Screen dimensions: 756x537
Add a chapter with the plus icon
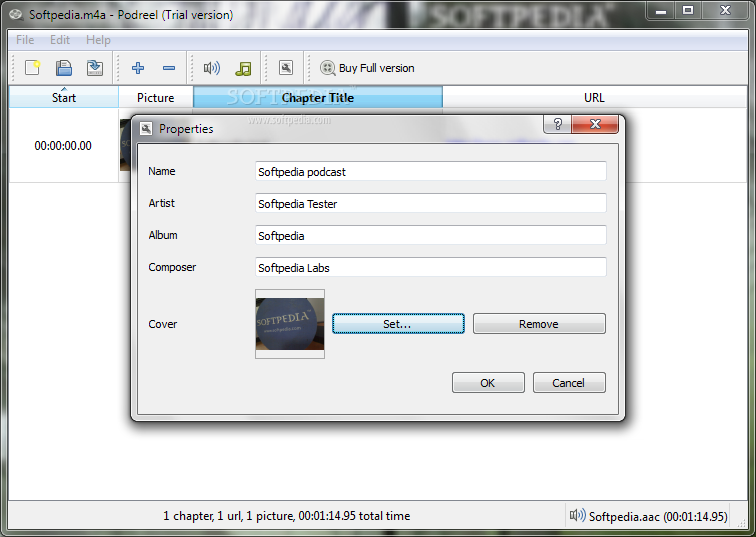138,68
